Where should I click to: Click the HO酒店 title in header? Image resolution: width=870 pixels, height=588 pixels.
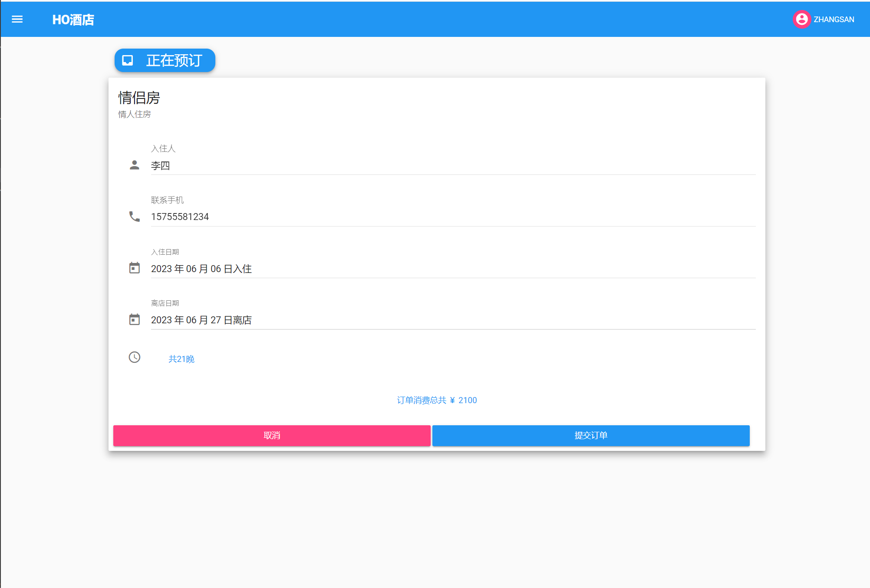point(73,20)
